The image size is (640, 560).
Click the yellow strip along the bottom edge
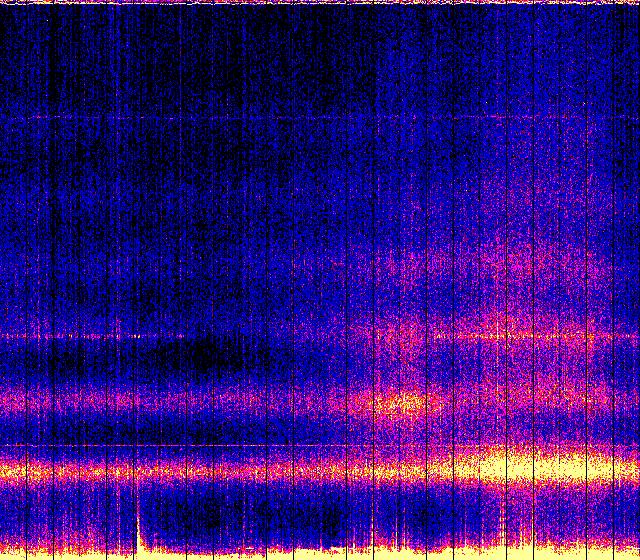[x=400, y=553]
